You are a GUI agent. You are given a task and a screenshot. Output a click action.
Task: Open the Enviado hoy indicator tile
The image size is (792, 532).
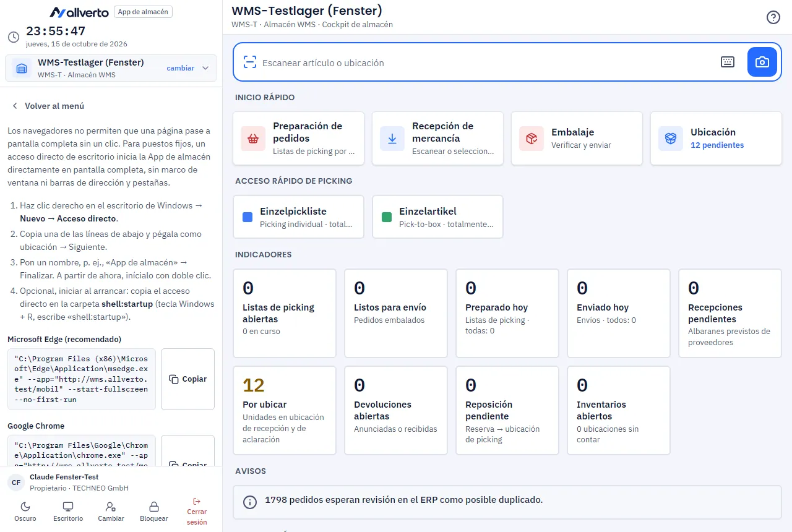(619, 313)
